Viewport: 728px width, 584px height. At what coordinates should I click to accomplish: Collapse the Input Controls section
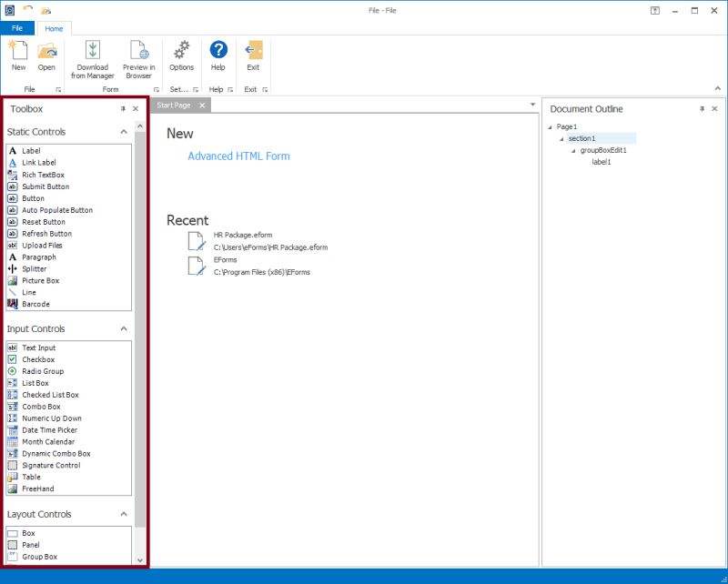(x=124, y=328)
